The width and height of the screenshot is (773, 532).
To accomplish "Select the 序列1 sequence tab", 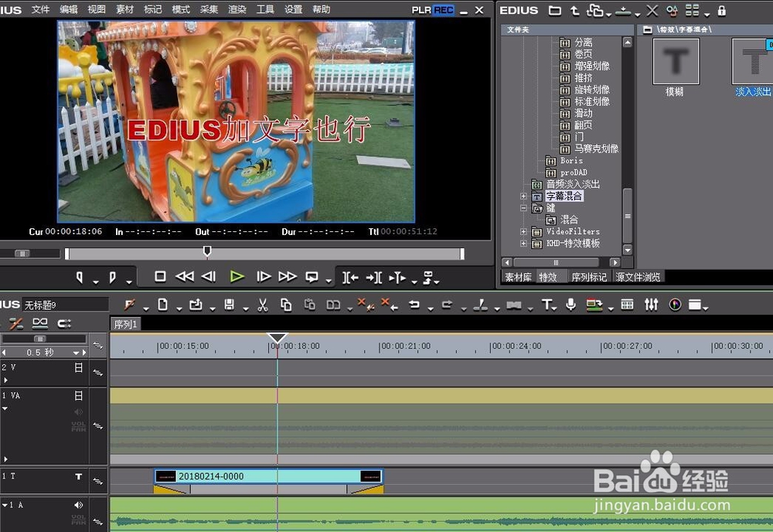I will click(x=125, y=324).
